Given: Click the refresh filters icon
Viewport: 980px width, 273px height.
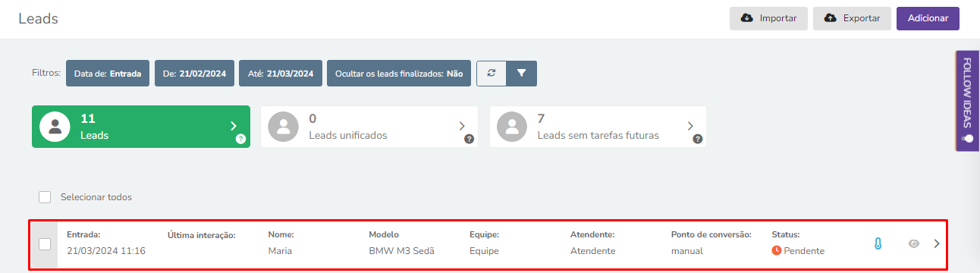Looking at the screenshot, I should [492, 74].
